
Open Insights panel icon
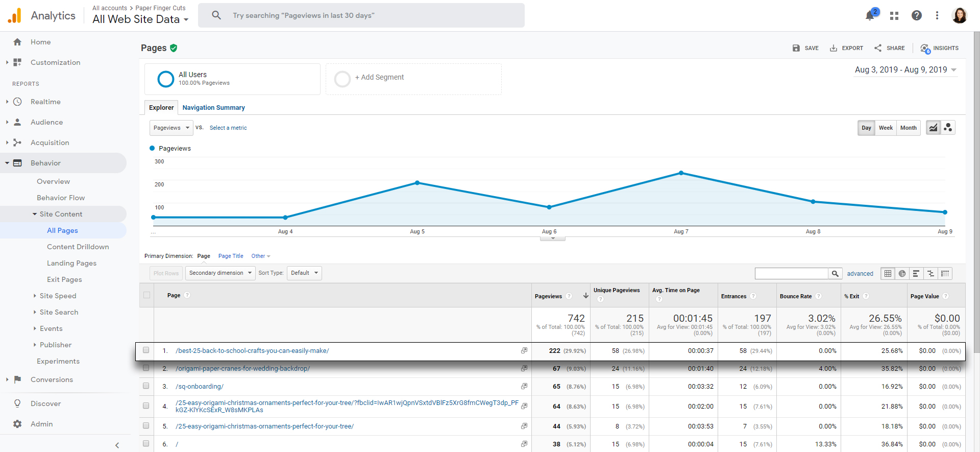pyautogui.click(x=939, y=48)
